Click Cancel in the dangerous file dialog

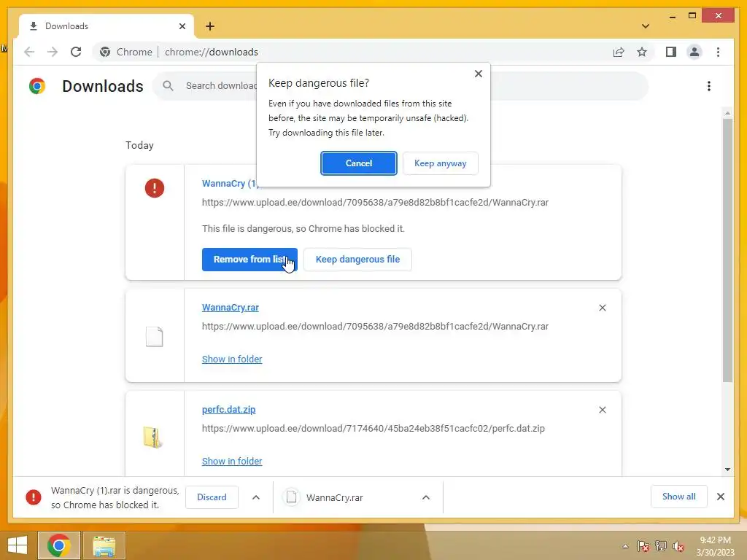[359, 163]
